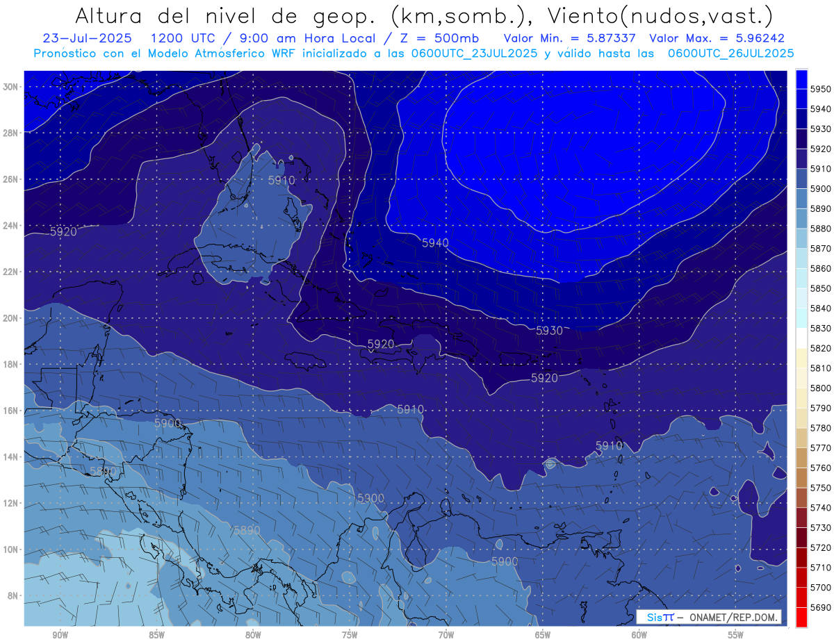
Task: Click the 26N latitude axis label
Action: [x=10, y=179]
